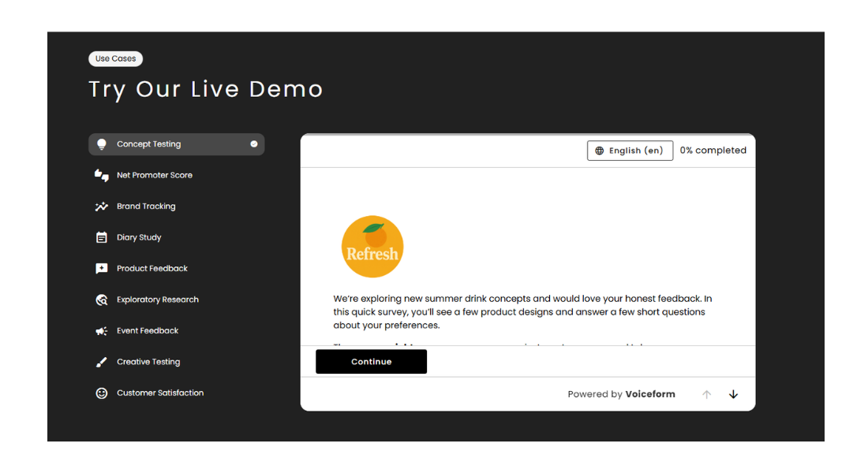Select the Concept Testing lightbulb icon
868x473 pixels.
point(101,143)
